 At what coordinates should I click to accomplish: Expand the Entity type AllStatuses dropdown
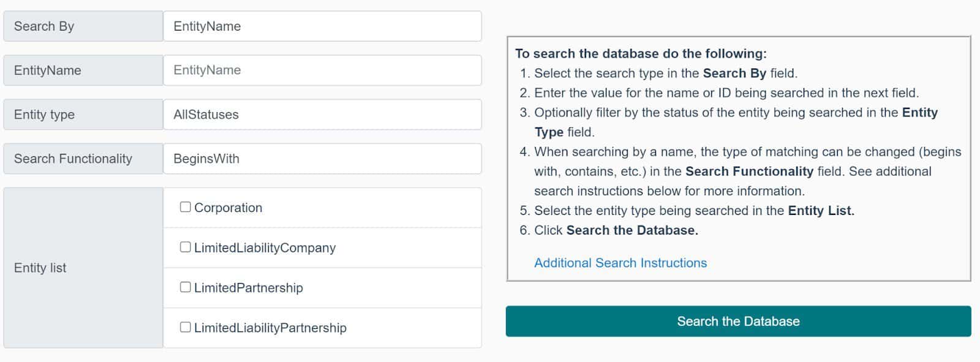point(322,115)
